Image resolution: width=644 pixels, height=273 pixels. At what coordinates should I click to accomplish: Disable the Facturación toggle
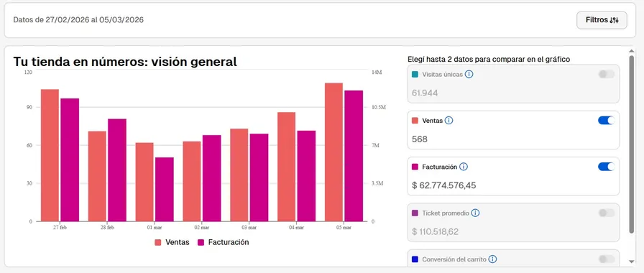click(x=607, y=167)
